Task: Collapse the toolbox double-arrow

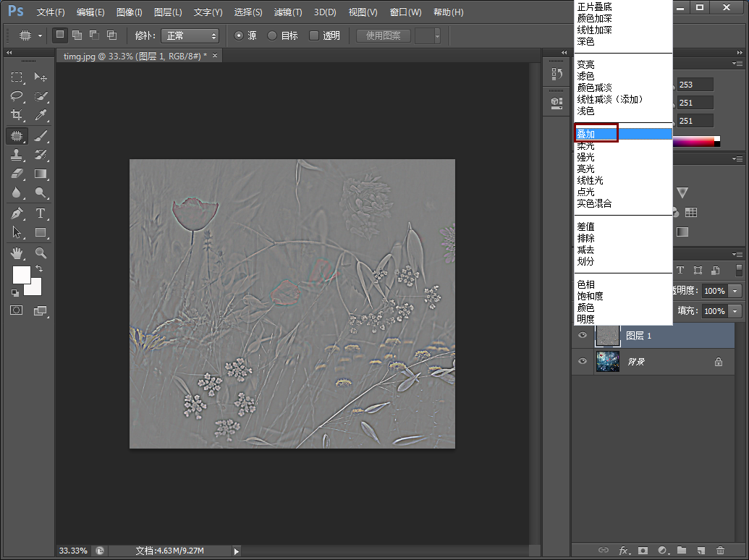Action: [x=9, y=53]
